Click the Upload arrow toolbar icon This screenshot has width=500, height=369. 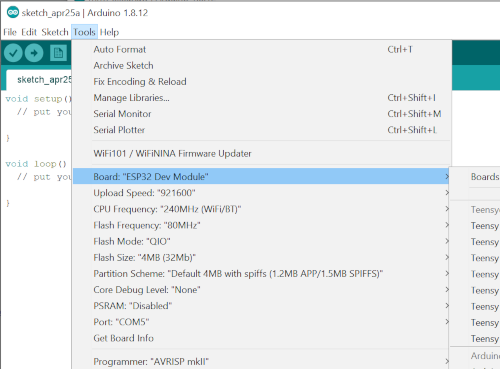tap(34, 53)
